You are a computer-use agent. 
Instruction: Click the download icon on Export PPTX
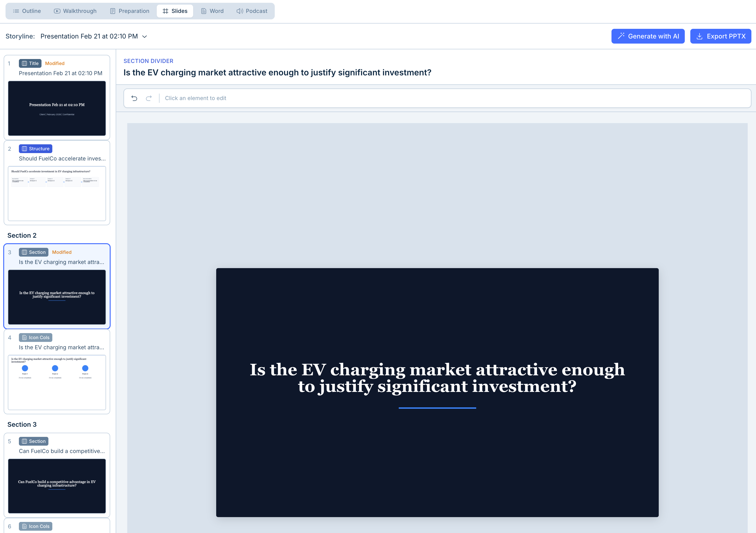tap(700, 36)
